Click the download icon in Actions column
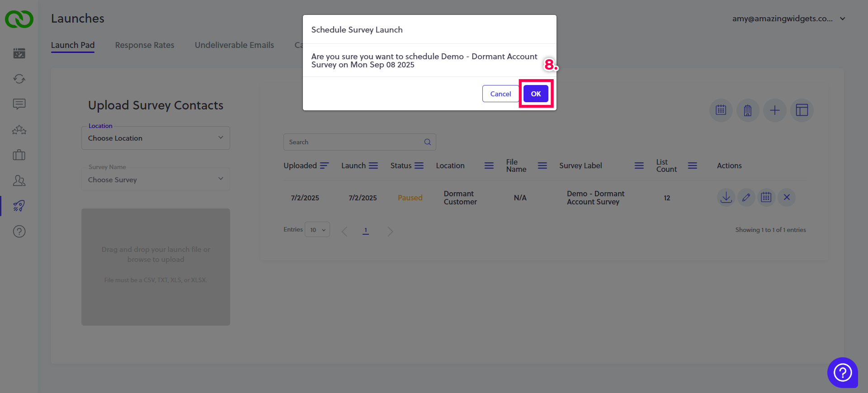 pyautogui.click(x=726, y=198)
